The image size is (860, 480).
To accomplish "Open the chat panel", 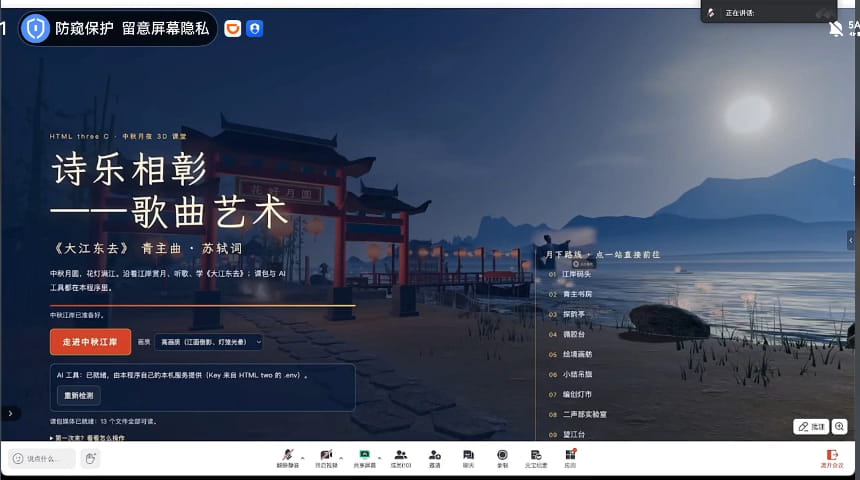I will click(468, 458).
